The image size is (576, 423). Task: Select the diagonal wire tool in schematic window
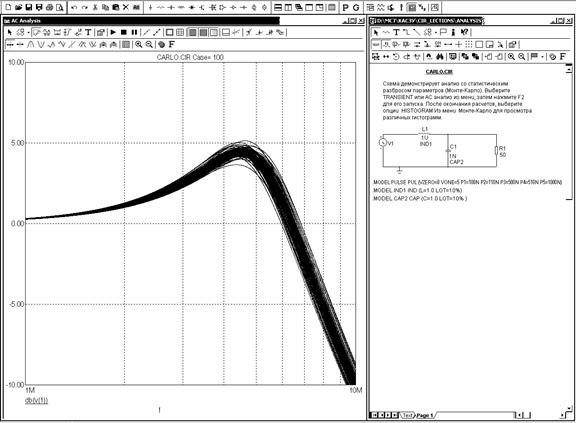416,32
